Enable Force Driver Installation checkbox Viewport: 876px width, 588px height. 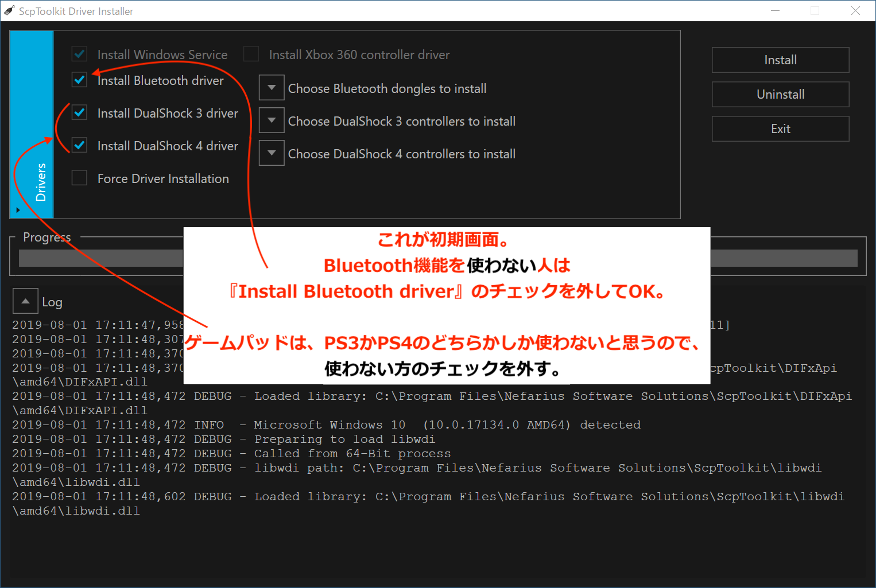pyautogui.click(x=79, y=178)
